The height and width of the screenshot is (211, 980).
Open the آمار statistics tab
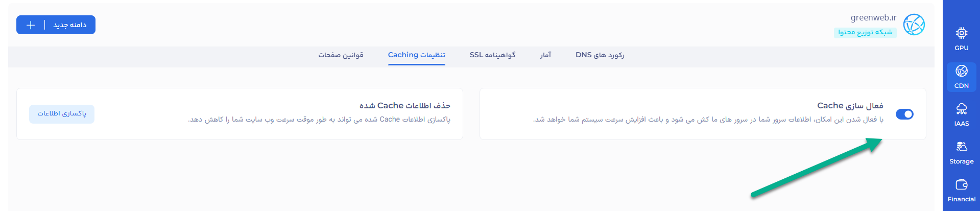tap(545, 55)
